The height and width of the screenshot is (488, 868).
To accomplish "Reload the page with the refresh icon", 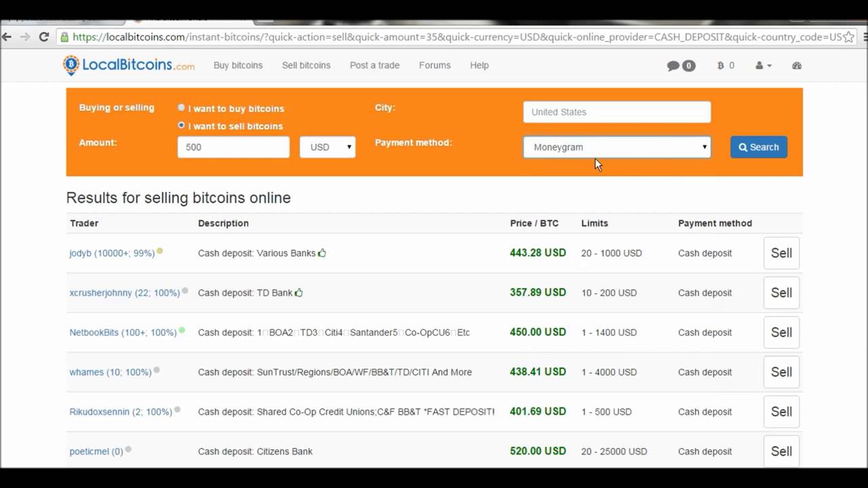I will pos(44,37).
